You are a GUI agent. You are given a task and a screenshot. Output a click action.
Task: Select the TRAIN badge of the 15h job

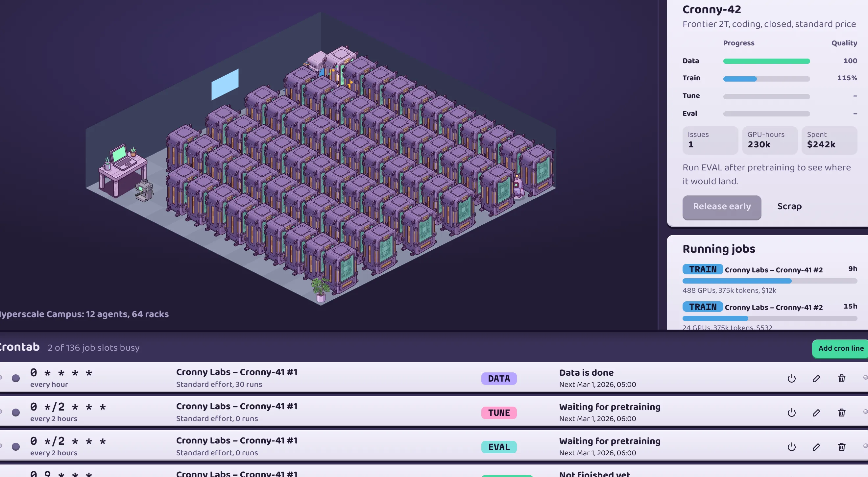(x=703, y=307)
